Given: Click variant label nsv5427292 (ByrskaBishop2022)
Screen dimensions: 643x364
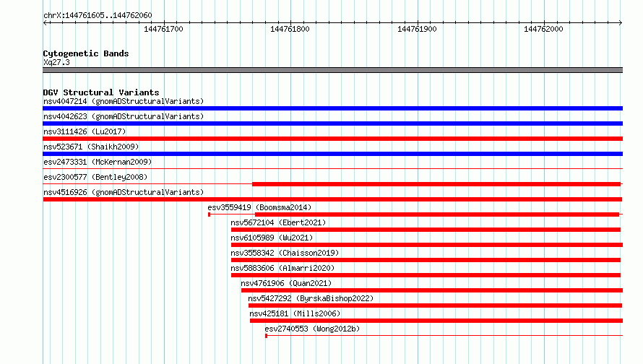Looking at the screenshot, I should pos(311,298).
